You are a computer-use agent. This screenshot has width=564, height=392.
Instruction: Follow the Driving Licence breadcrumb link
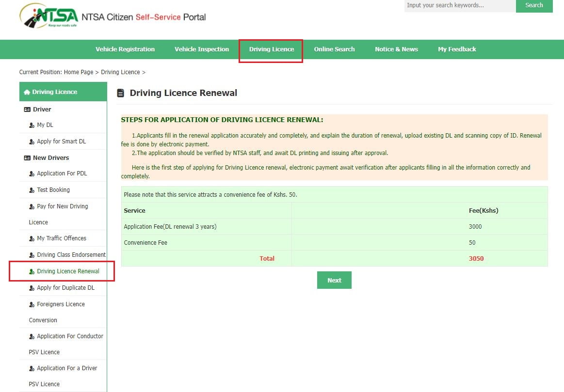pos(120,72)
